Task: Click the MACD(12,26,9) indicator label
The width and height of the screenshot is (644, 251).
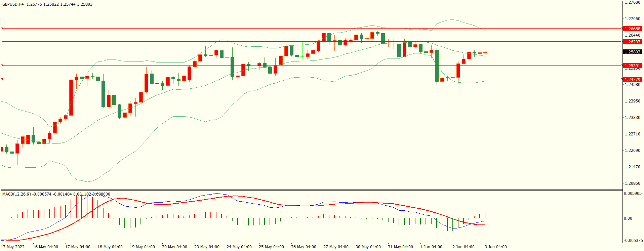Action: pos(16,194)
